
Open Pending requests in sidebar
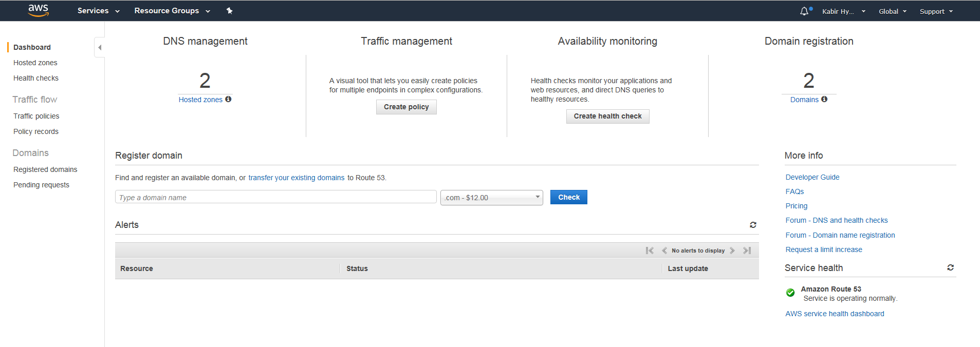(x=41, y=185)
